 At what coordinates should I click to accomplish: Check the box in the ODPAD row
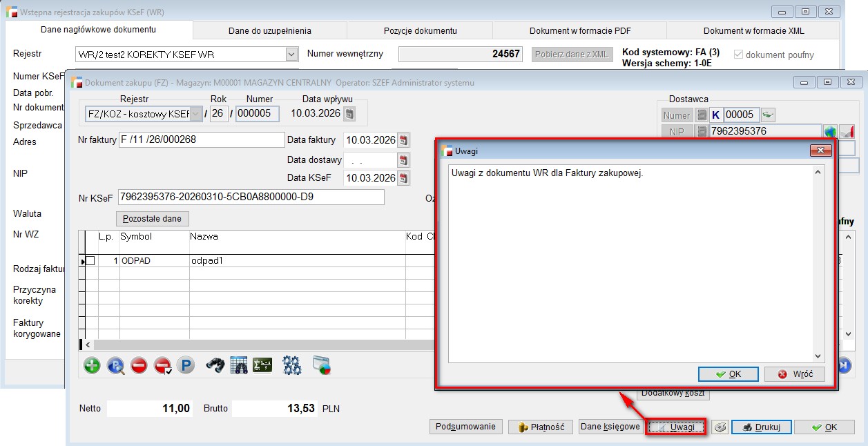90,261
